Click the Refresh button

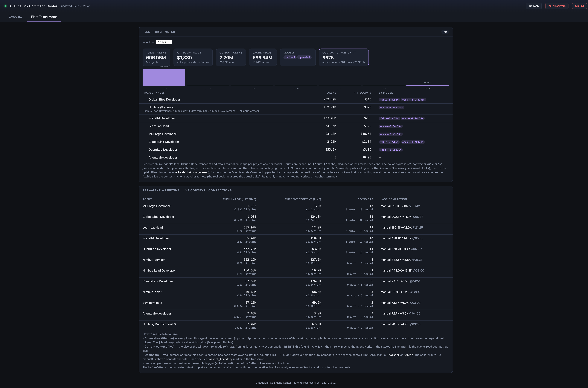coord(534,6)
